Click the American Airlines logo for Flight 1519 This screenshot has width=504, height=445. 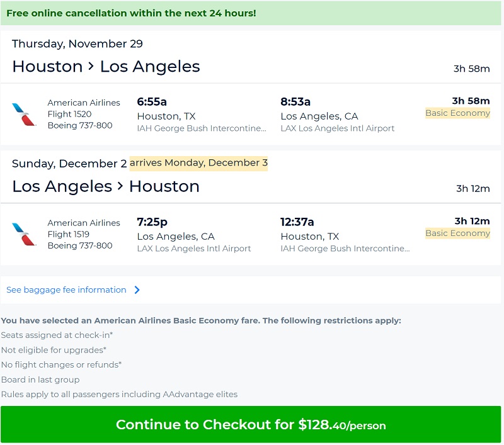(24, 234)
